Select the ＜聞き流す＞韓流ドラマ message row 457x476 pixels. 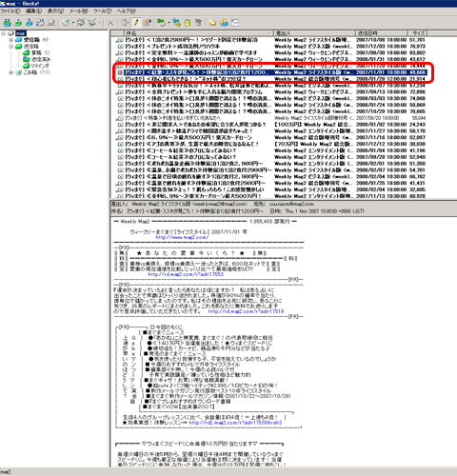tap(270, 130)
